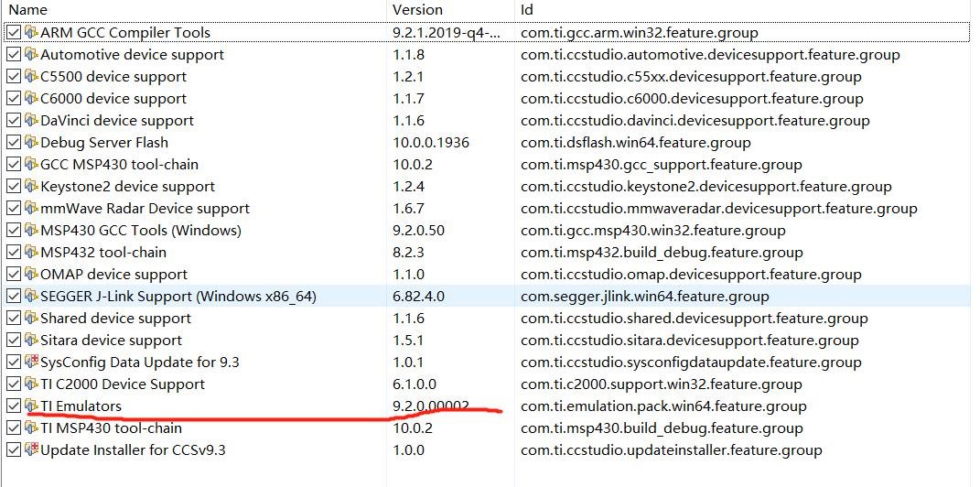980x487 pixels.
Task: Click the Automotive device support feature icon
Action: 31,54
